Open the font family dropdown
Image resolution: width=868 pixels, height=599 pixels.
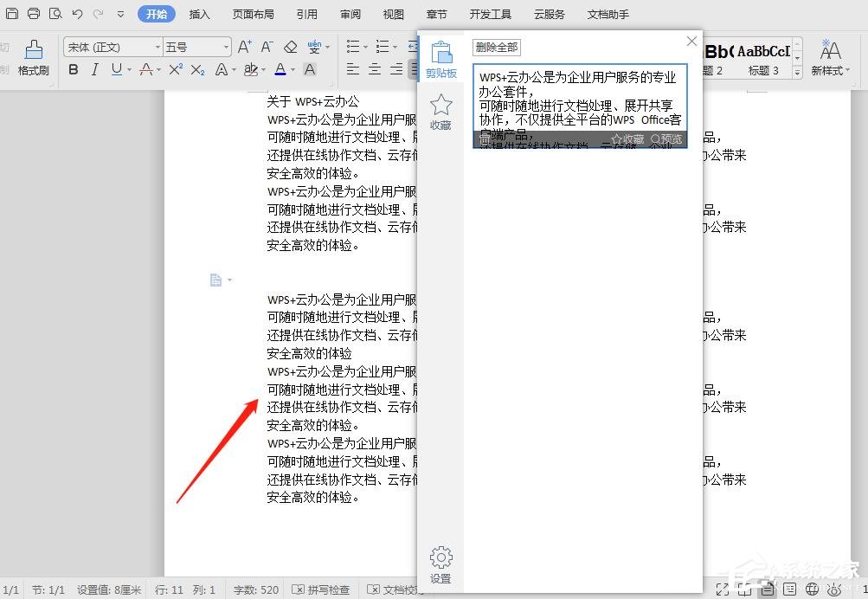[x=156, y=47]
